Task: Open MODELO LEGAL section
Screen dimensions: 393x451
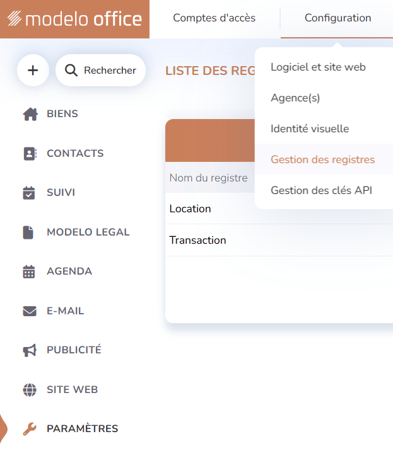Action: coord(88,232)
